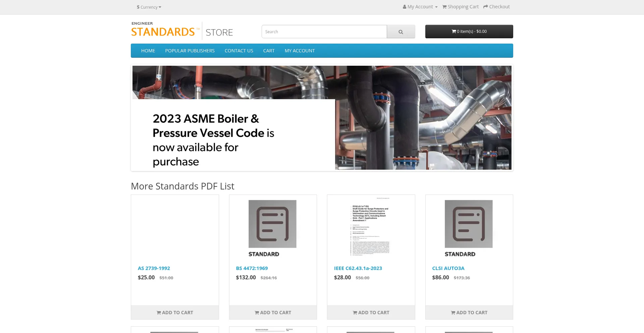This screenshot has height=333, width=644.
Task: Open Cart from the blue navigation bar
Action: [x=269, y=51]
